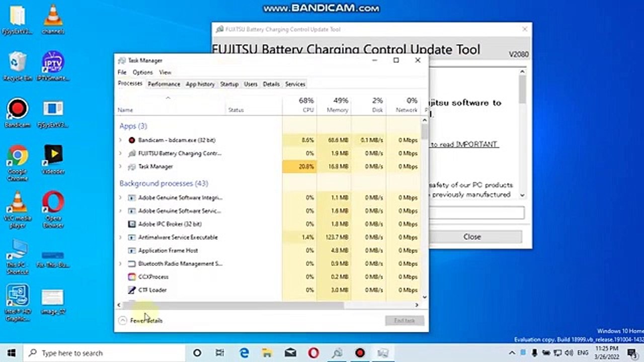644x362 pixels.
Task: Open the File menu in Task Manager
Action: click(122, 72)
